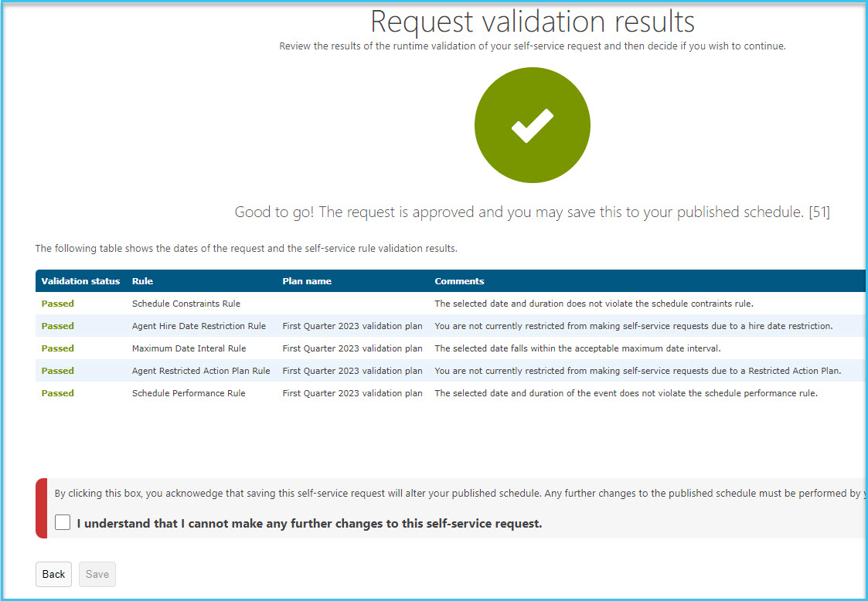Click Passed status for Schedule Constraints Rule
The width and height of the screenshot is (868, 601).
pyautogui.click(x=57, y=304)
